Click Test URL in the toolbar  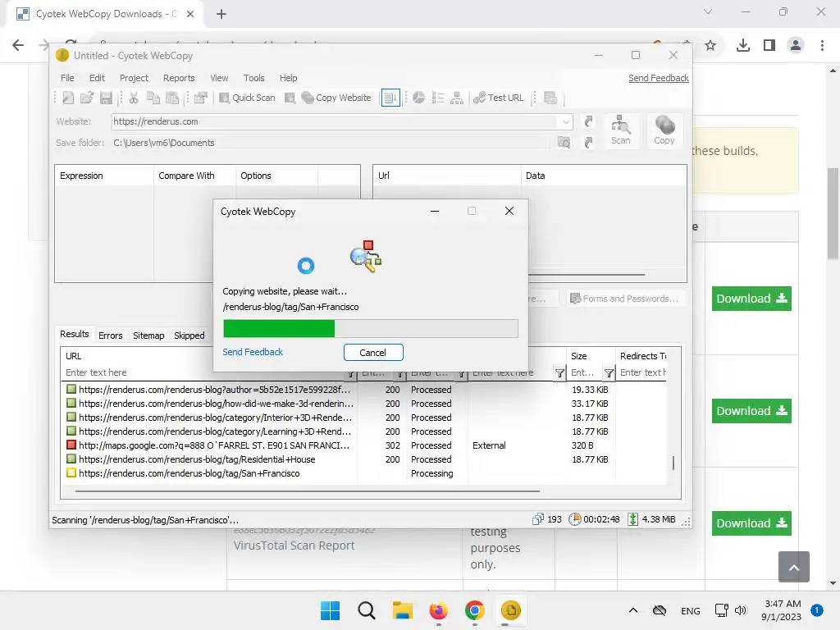pos(498,98)
